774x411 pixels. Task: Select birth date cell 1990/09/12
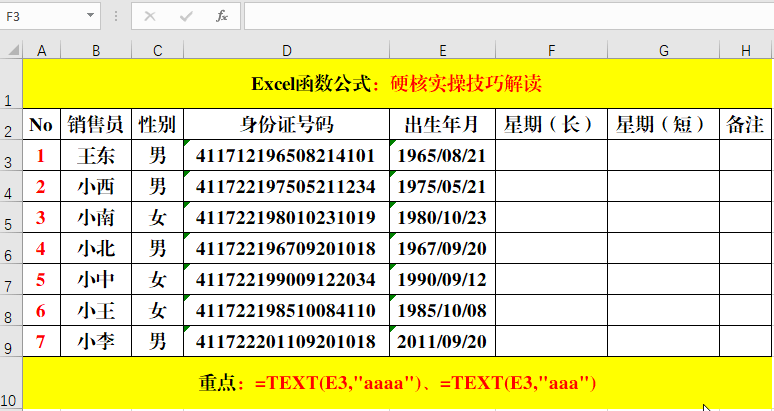point(442,279)
